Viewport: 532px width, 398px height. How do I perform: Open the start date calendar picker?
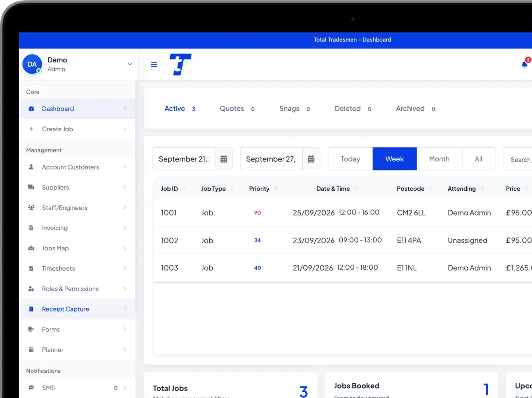[x=224, y=159]
